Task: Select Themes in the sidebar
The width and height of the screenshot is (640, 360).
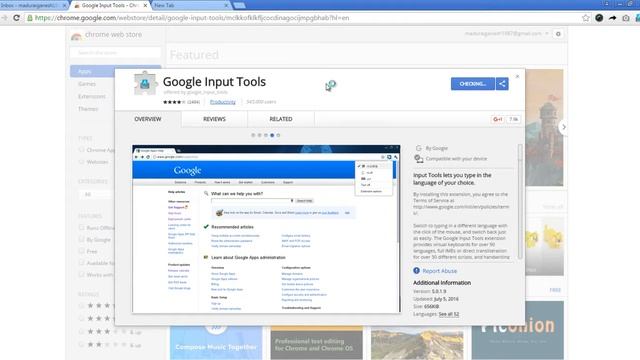Action: 88,109
